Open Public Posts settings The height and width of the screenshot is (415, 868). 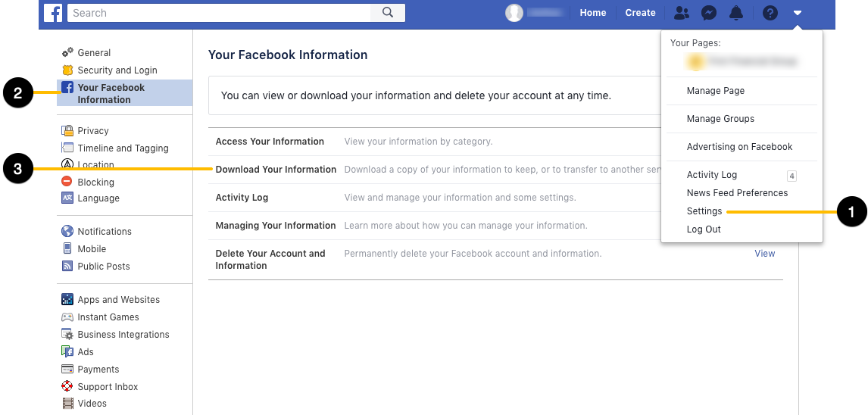[x=104, y=266]
